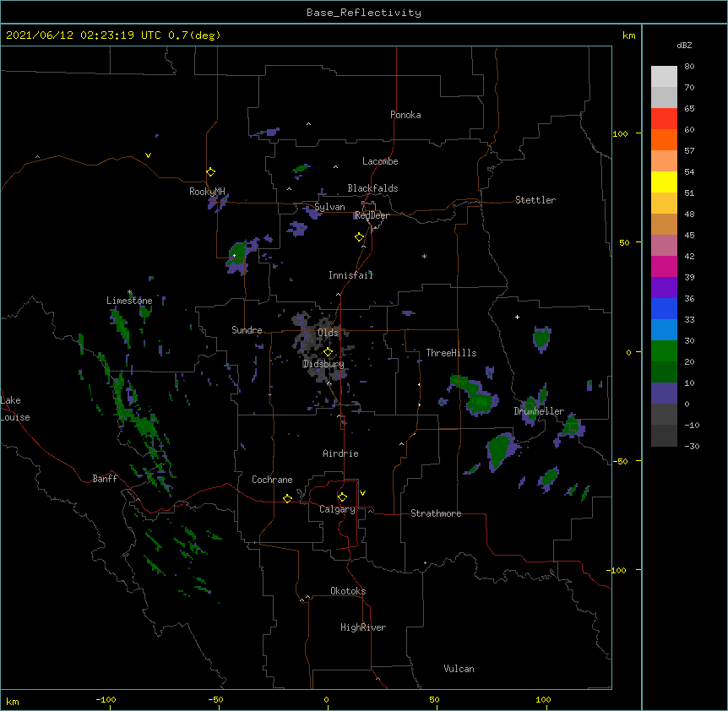This screenshot has height=711, width=728.
Task: Click the Drumheller town label
Action: tap(539, 411)
